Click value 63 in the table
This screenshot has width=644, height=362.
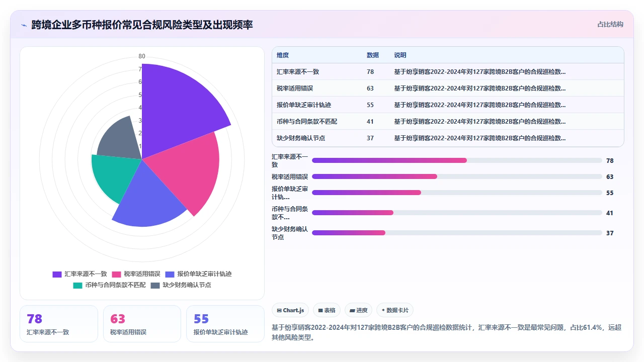370,88
